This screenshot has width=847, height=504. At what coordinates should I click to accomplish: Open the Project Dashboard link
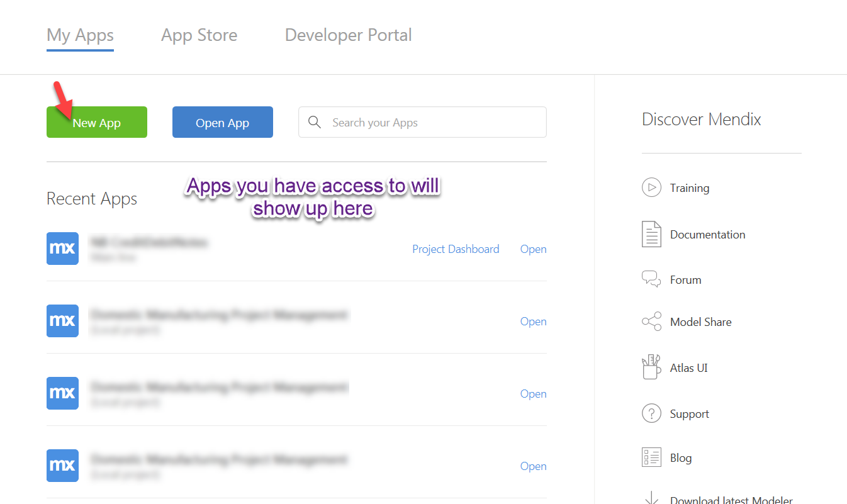tap(456, 249)
